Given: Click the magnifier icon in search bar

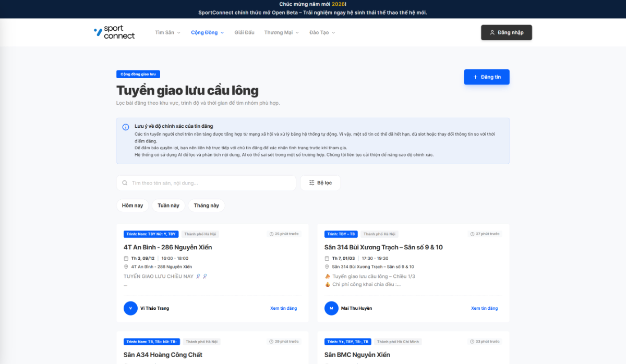Looking at the screenshot, I should [x=125, y=183].
